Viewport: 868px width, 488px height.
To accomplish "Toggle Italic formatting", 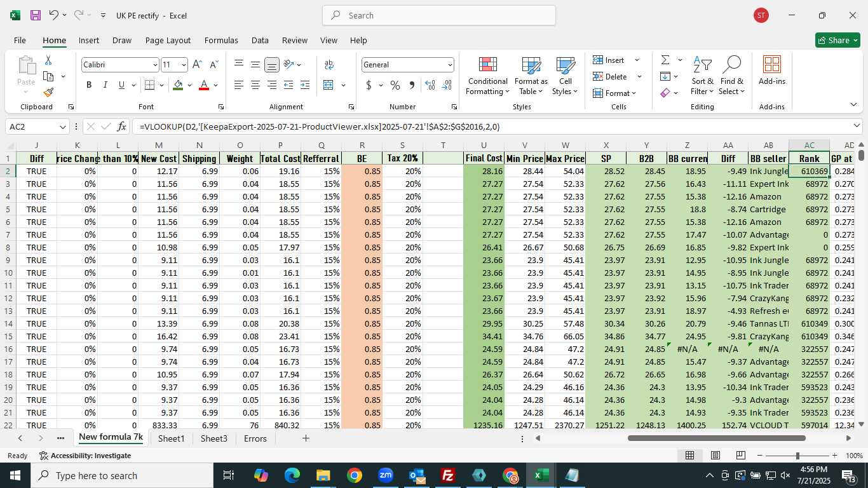I will (105, 85).
